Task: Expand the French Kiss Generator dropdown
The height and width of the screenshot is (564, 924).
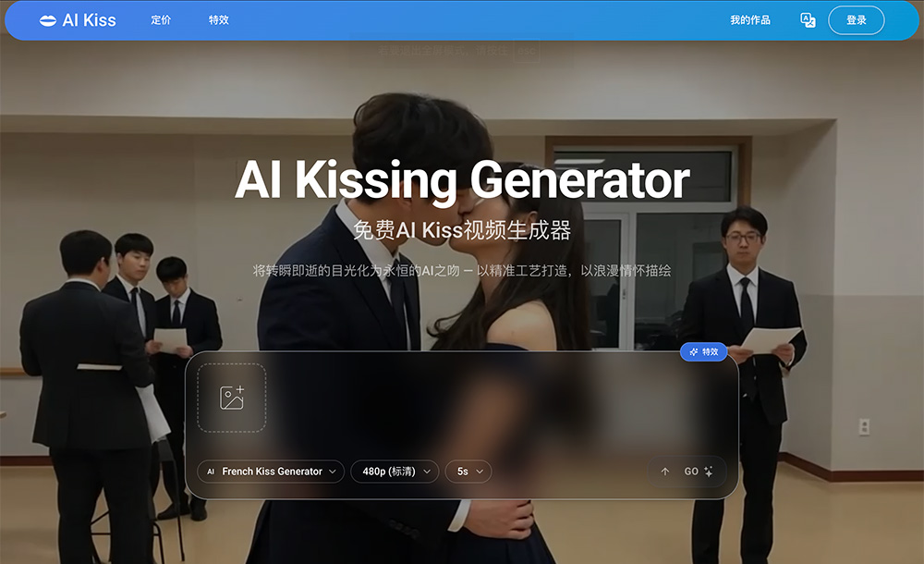Action: click(271, 472)
